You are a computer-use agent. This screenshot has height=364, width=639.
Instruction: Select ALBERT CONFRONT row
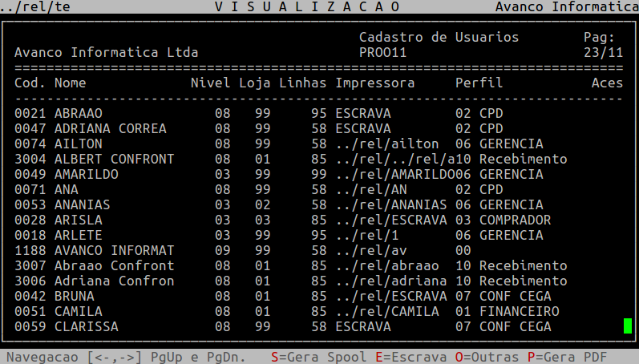(x=113, y=159)
